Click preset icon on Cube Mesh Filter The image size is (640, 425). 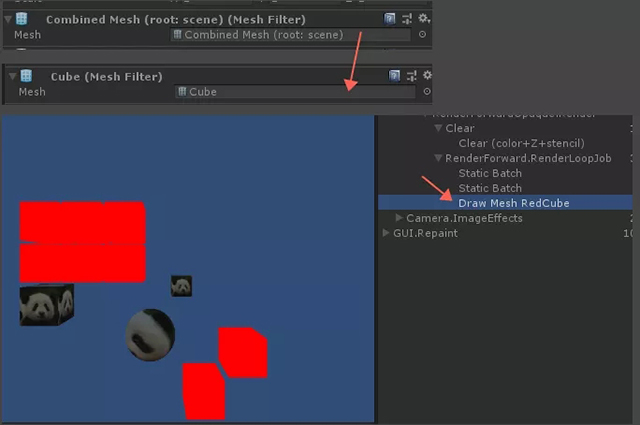click(411, 75)
